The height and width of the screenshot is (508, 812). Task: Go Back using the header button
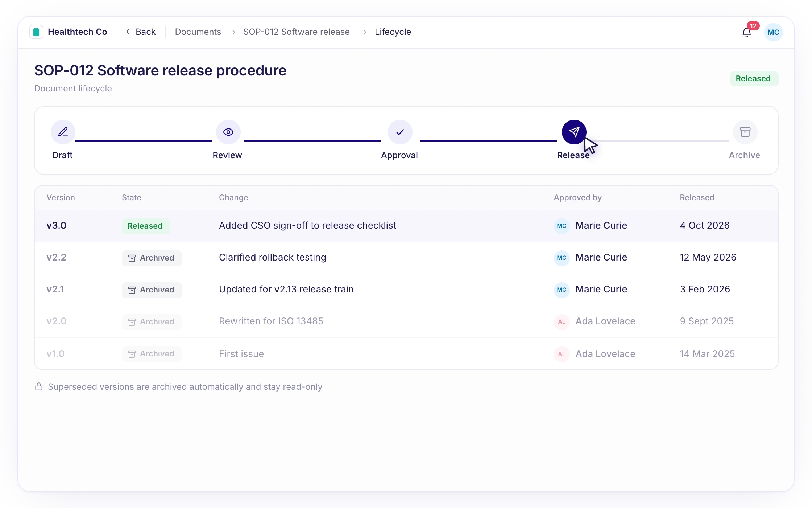pos(141,32)
